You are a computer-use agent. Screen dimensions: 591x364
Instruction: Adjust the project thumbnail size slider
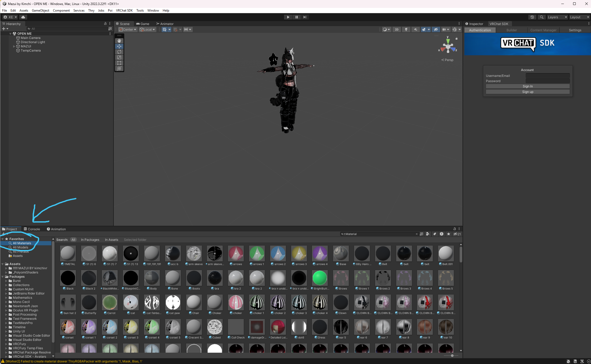click(452, 356)
